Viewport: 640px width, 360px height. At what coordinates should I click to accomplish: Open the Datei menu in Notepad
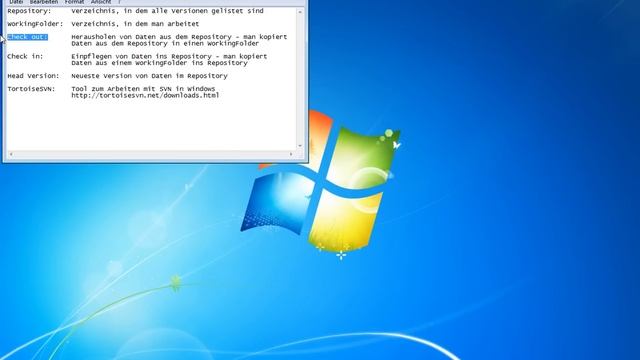pyautogui.click(x=16, y=2)
